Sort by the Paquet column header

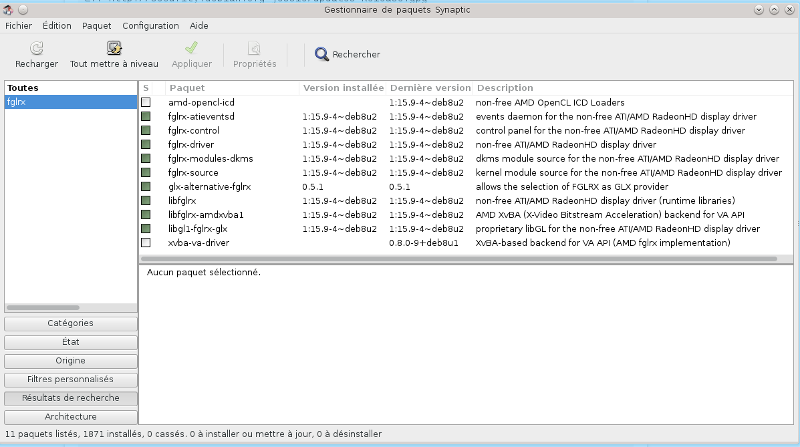click(x=232, y=88)
